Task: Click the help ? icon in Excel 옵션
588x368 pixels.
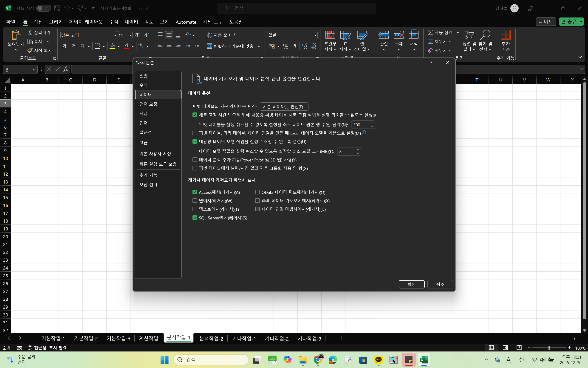Action: coord(431,63)
